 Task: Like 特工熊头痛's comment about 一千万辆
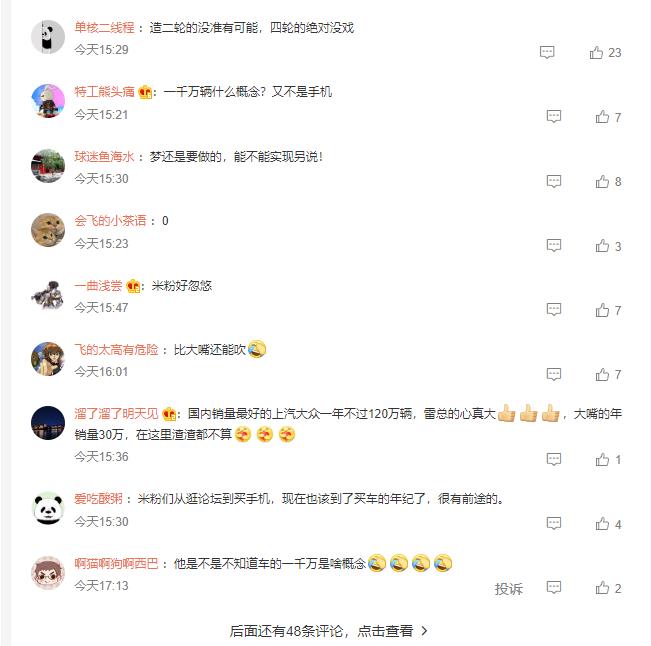(x=608, y=117)
